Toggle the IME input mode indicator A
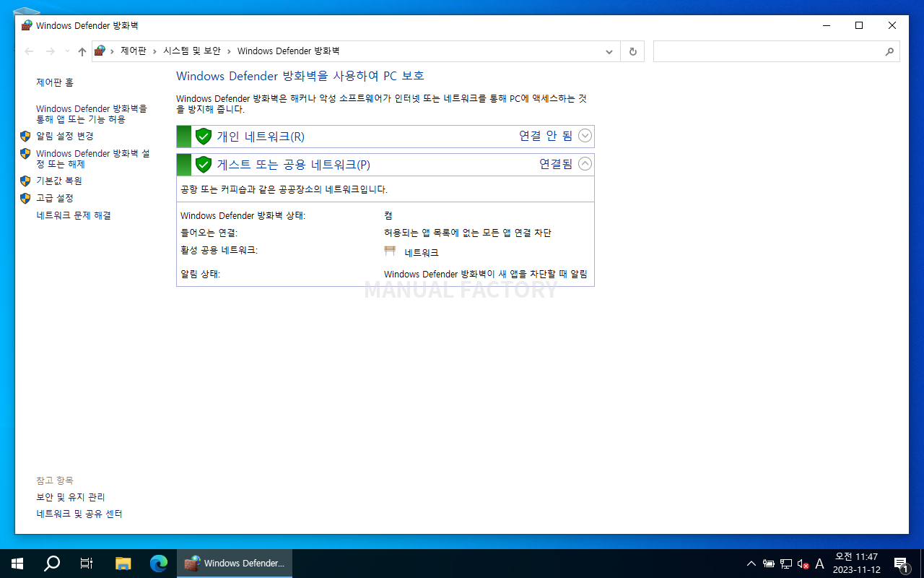This screenshot has width=924, height=578. 819,564
